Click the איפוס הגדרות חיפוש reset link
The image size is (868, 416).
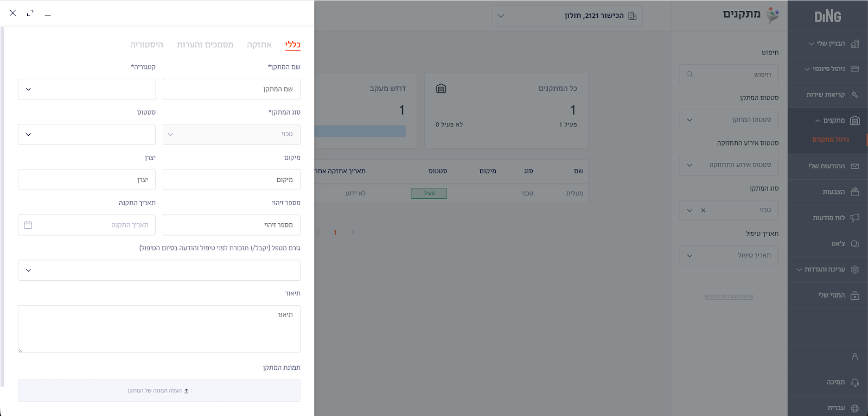click(x=729, y=297)
